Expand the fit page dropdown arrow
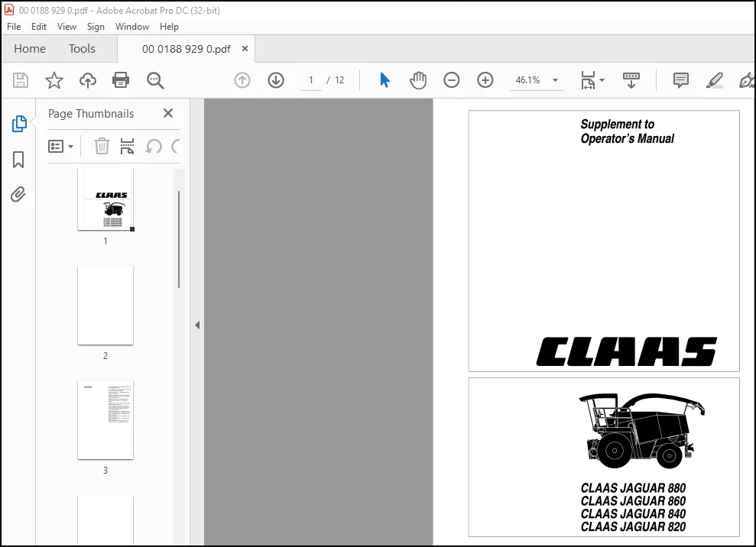 pos(602,80)
